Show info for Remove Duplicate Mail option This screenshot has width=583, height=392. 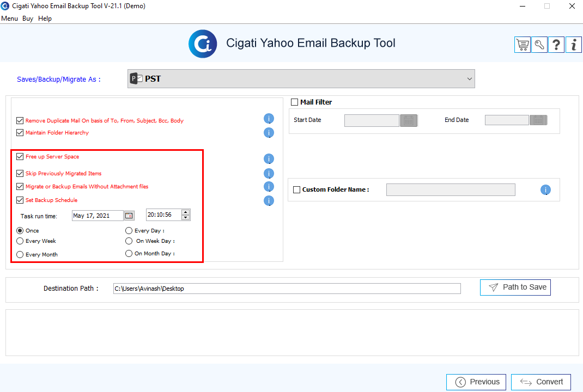coord(269,119)
